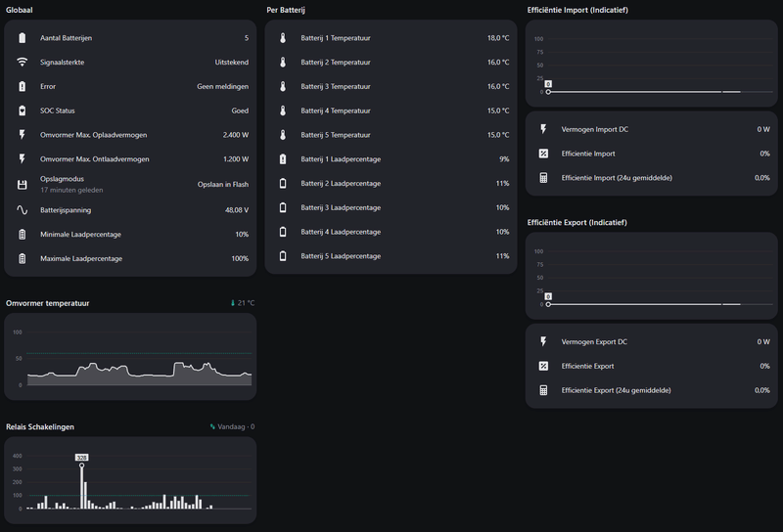Click the thermometer icon for Batterij 1 Temperatuur
The width and height of the screenshot is (783, 532).
tap(283, 38)
